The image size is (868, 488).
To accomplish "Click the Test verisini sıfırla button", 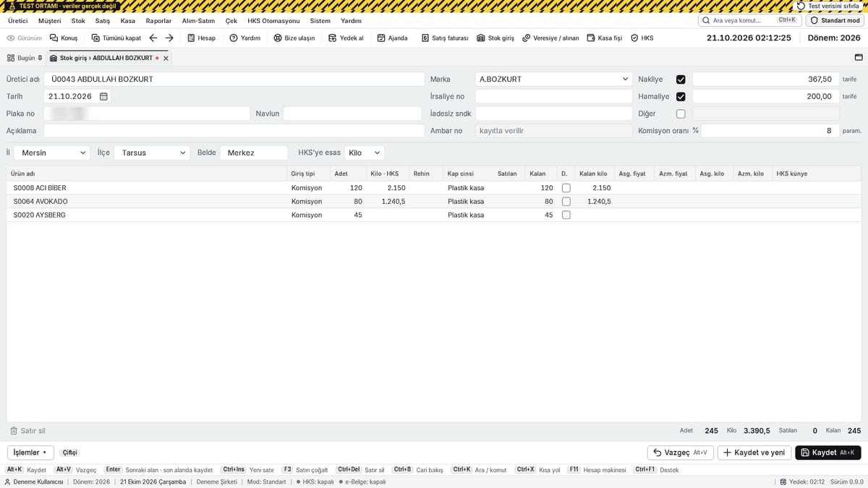I will pos(829,6).
